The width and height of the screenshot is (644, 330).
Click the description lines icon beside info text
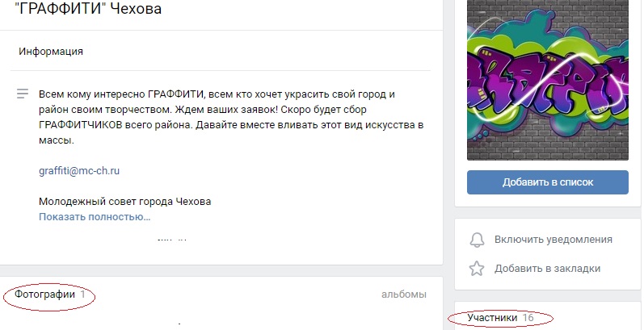click(23, 94)
